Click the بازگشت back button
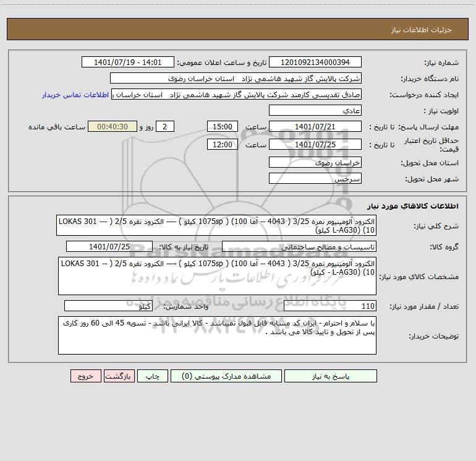This screenshot has height=461, width=476. click(119, 376)
